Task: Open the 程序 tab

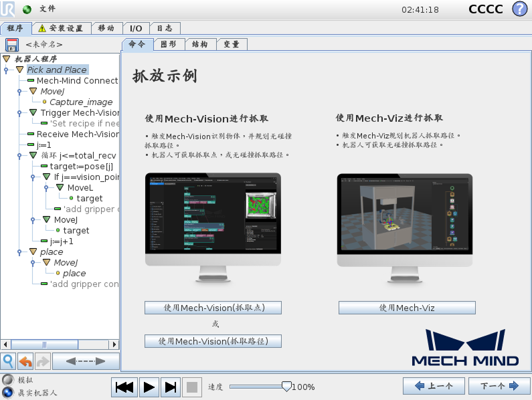Action: pyautogui.click(x=15, y=28)
